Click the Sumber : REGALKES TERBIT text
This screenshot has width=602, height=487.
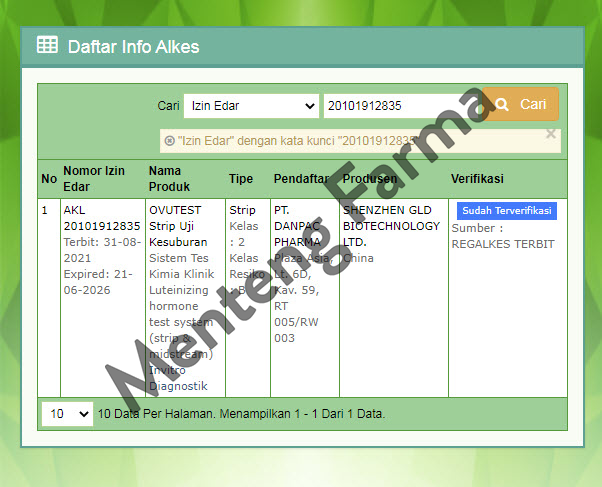(503, 236)
